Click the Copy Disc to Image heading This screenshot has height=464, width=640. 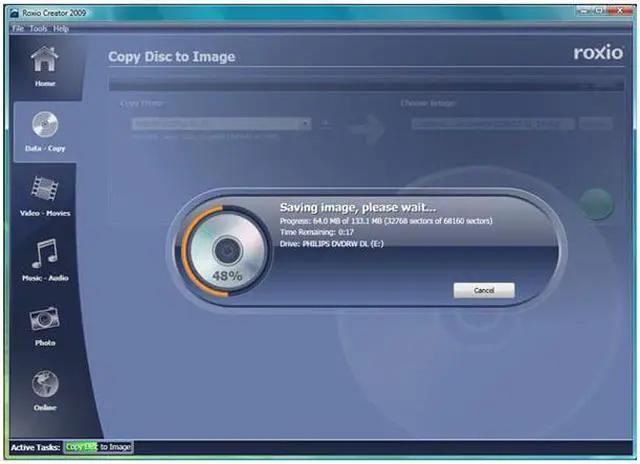tap(172, 57)
